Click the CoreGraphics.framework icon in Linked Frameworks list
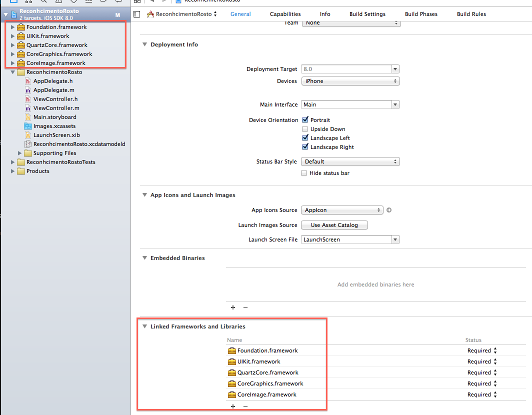The height and width of the screenshot is (415, 532). pos(231,383)
